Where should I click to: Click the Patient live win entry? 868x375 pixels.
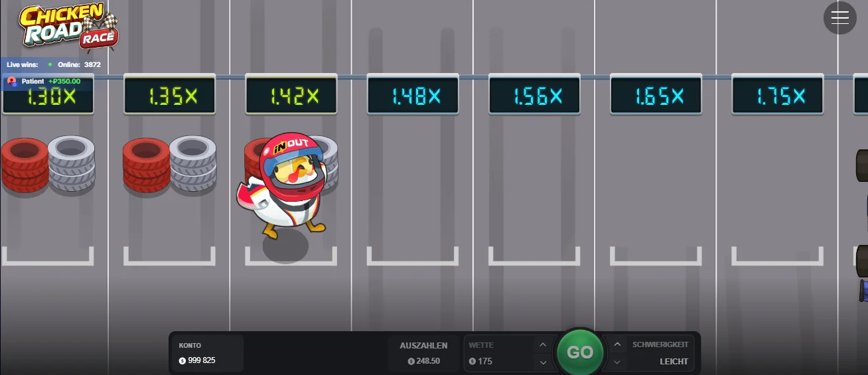46,82
